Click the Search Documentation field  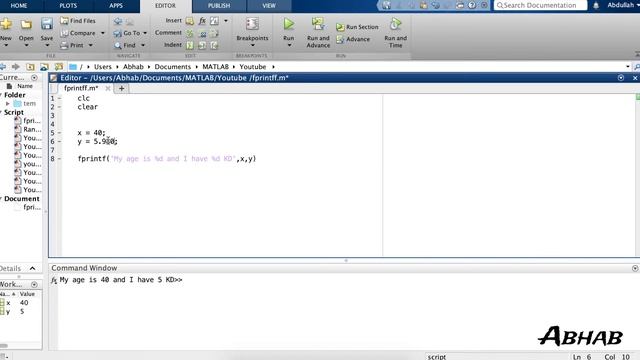point(540,5)
